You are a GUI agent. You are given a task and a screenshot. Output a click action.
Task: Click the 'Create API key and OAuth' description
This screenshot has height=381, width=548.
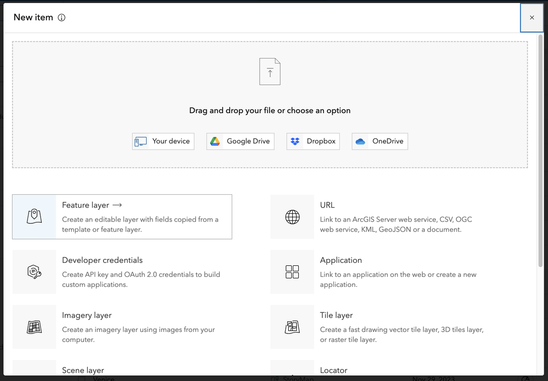pyautogui.click(x=141, y=280)
